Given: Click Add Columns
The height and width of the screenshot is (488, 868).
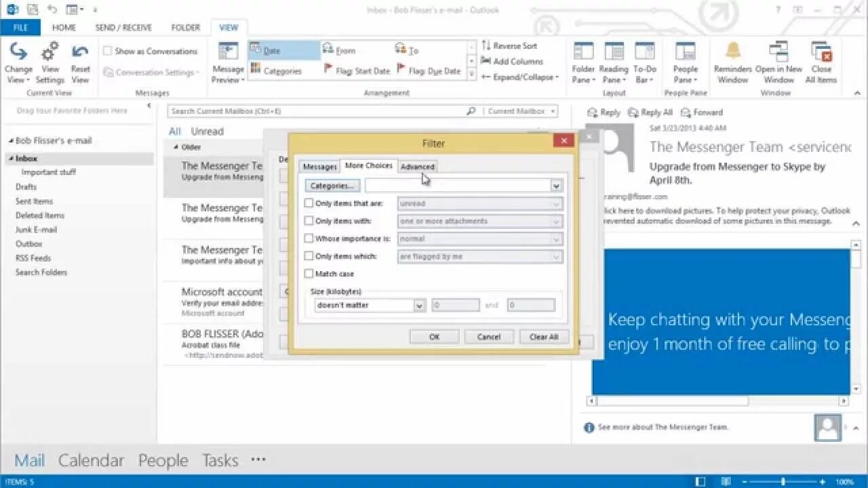Looking at the screenshot, I should (x=512, y=61).
